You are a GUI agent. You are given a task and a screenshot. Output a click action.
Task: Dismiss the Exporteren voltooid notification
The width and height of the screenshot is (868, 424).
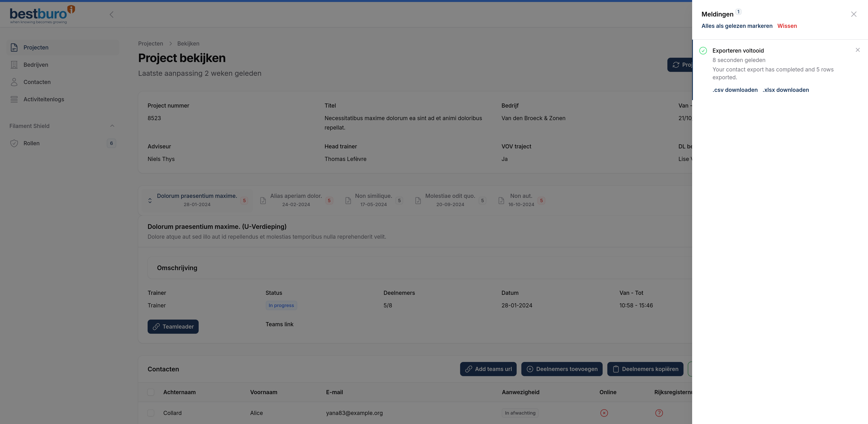[x=858, y=50]
